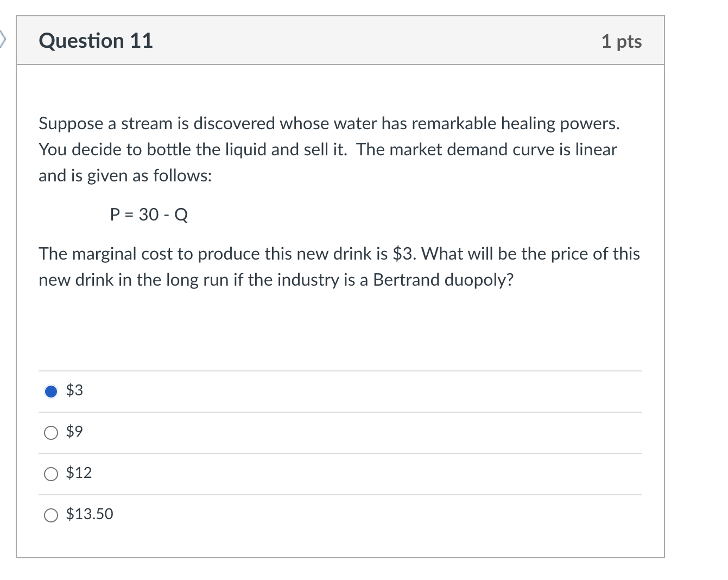
Task: Click the filled blue radio indicator
Action: coord(51,390)
